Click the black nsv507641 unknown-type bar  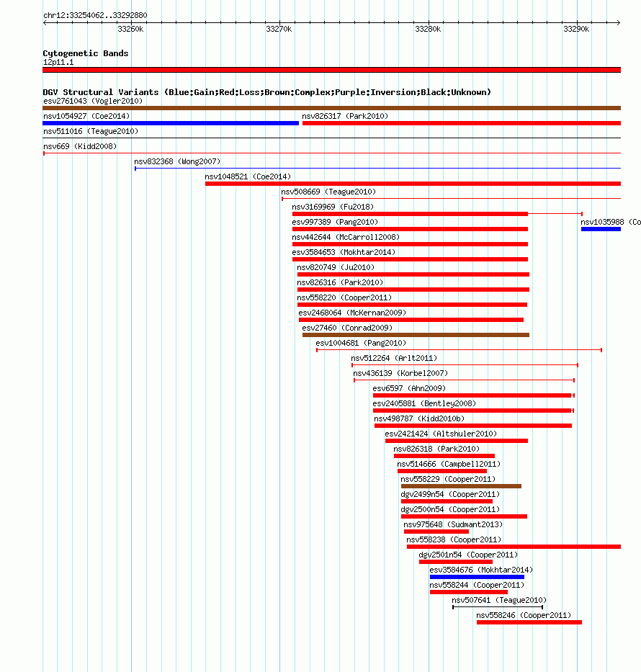click(498, 607)
